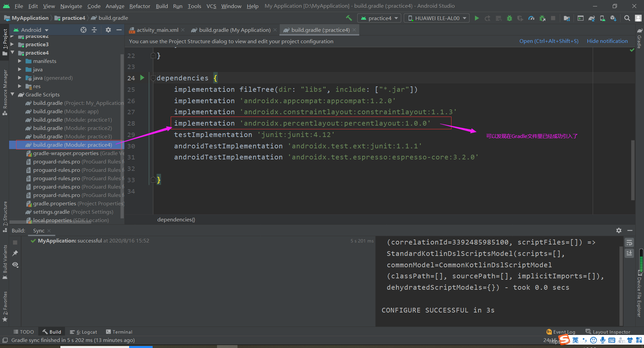Hide the Build panel with minus icon

coord(630,230)
